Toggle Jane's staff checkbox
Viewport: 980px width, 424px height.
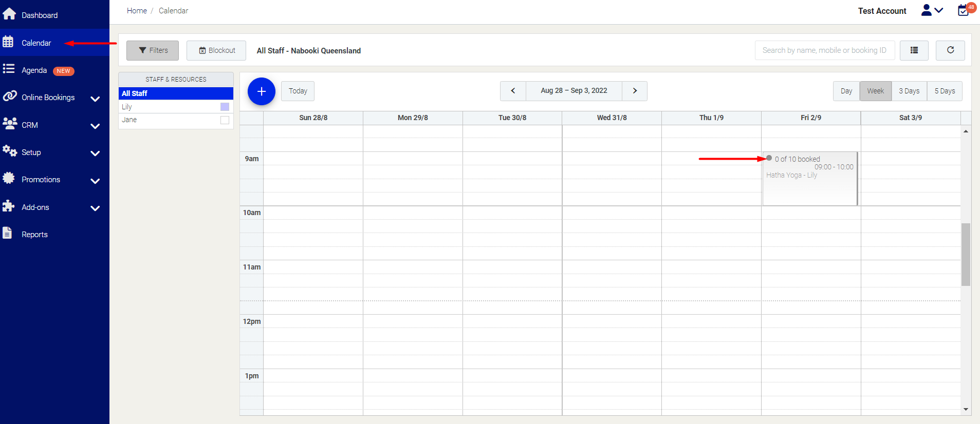[x=225, y=120]
